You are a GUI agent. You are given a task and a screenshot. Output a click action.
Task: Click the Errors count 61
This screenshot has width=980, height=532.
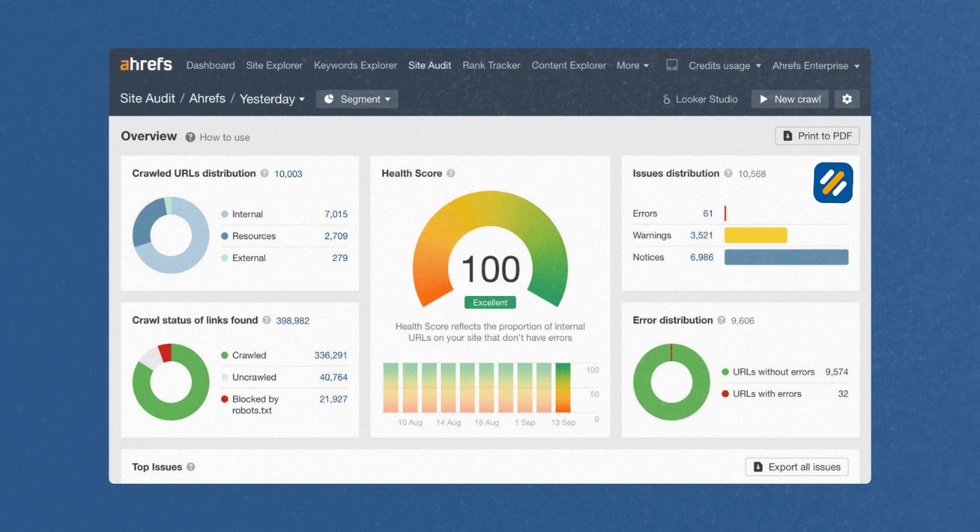click(x=708, y=213)
